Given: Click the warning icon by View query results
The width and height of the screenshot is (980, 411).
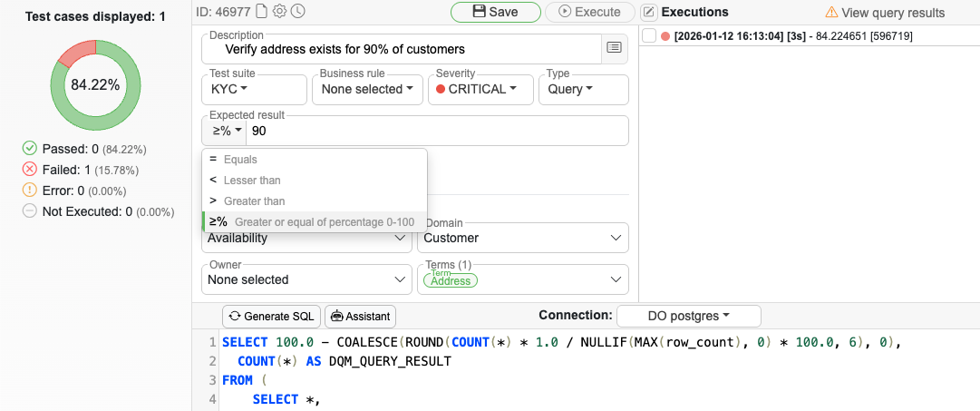Looking at the screenshot, I should (x=831, y=13).
